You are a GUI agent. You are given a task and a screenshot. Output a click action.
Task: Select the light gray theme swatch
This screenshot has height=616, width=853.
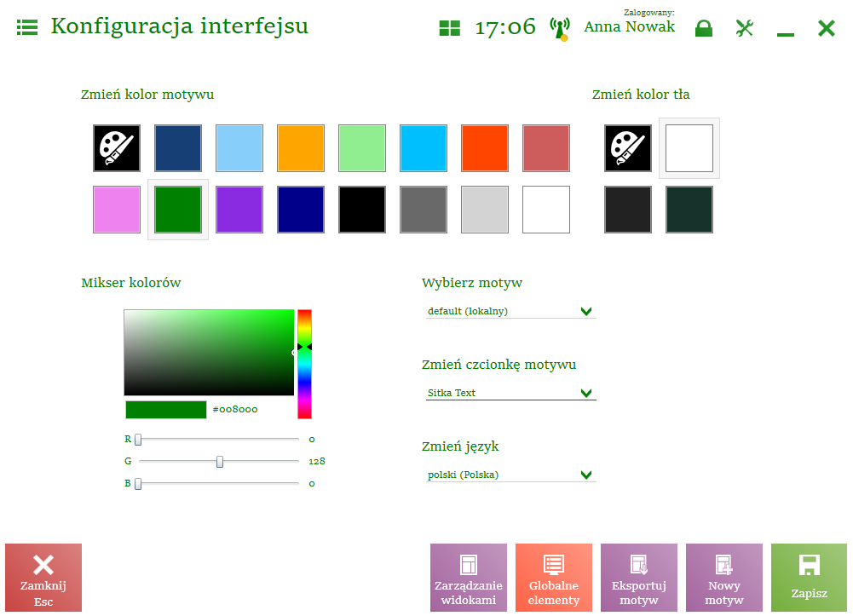485,210
